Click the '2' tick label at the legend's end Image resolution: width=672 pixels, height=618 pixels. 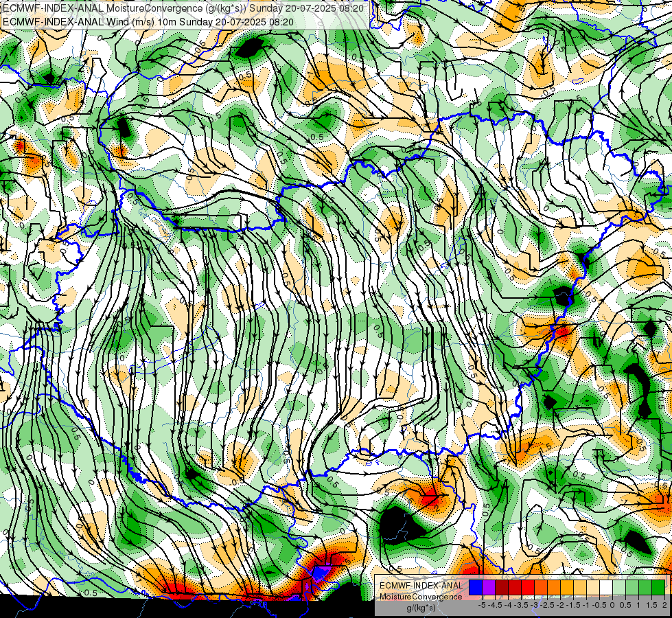(x=664, y=605)
